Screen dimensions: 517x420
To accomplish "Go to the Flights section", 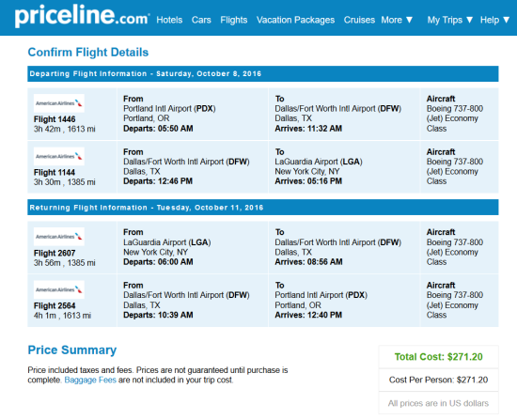I will point(234,20).
